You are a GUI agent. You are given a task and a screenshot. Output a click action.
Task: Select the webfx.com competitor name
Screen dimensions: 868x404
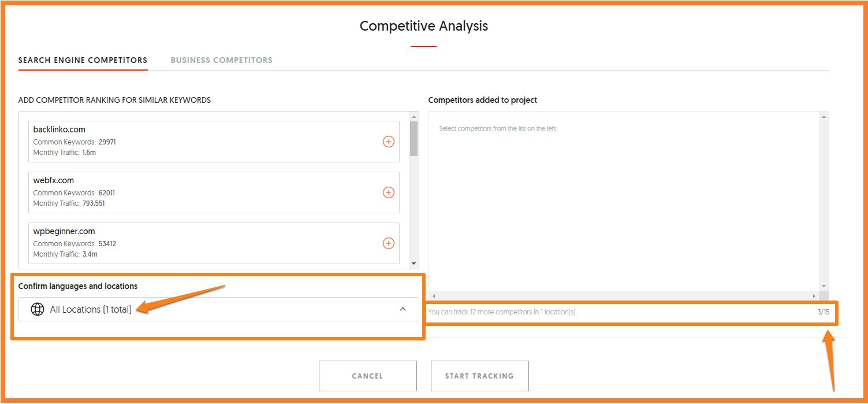[54, 180]
